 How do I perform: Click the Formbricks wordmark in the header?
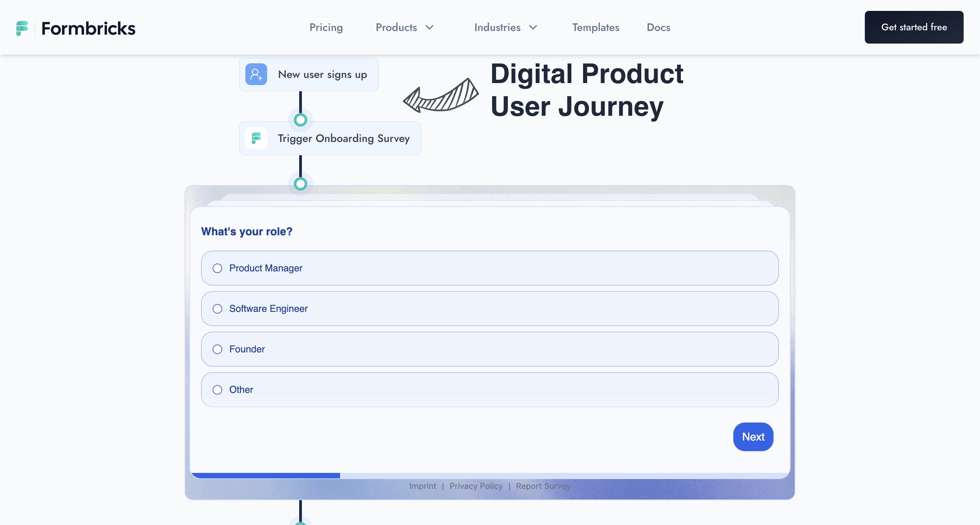(88, 29)
